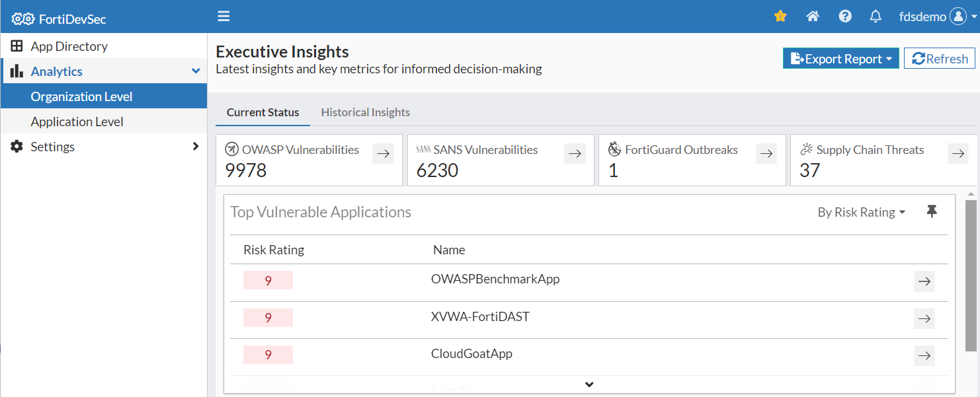980x397 pixels.
Task: Open notifications bell icon
Action: (876, 17)
